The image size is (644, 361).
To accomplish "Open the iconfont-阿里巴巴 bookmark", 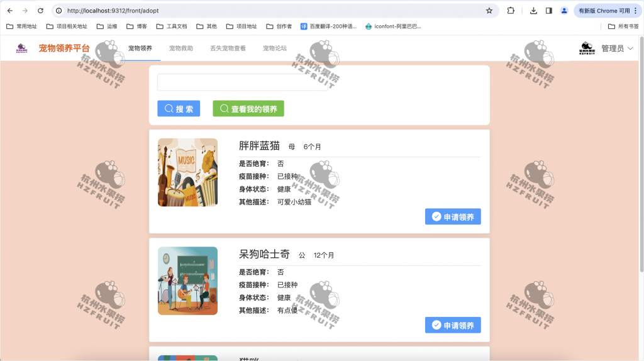I will 393,26.
